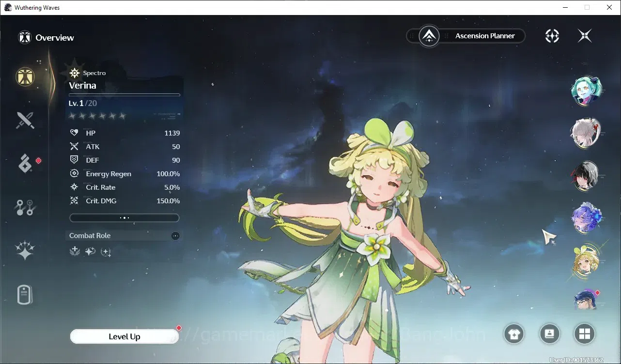This screenshot has width=621, height=364.
Task: Open the Weapon crossed-swords sidebar tab
Action: [x=25, y=120]
